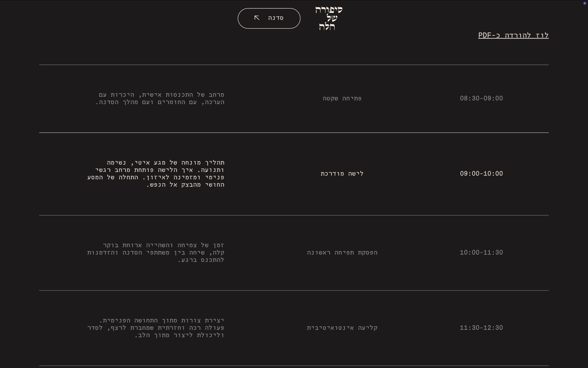Click the divider line below the לישה מודרכת row
The width and height of the screenshot is (588, 368).
(294, 215)
